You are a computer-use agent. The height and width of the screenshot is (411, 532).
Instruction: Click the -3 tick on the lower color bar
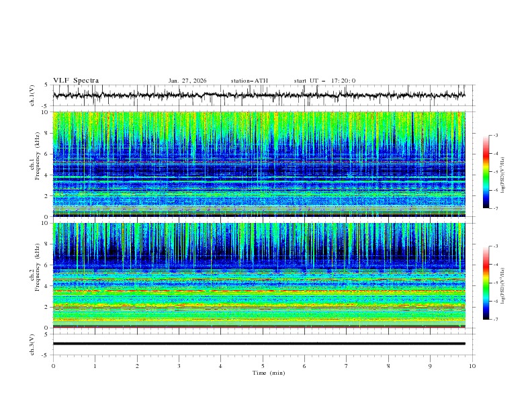(x=495, y=246)
